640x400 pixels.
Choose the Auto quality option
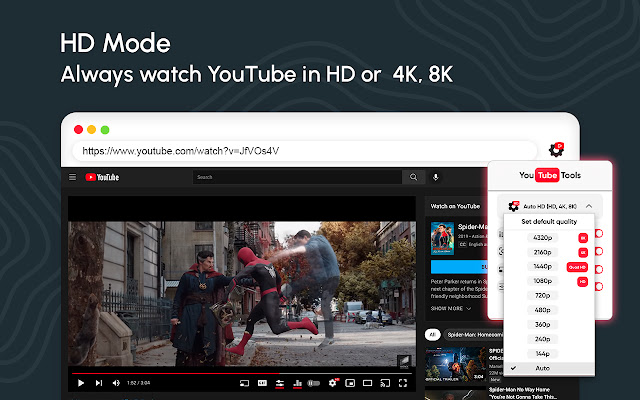(x=549, y=368)
